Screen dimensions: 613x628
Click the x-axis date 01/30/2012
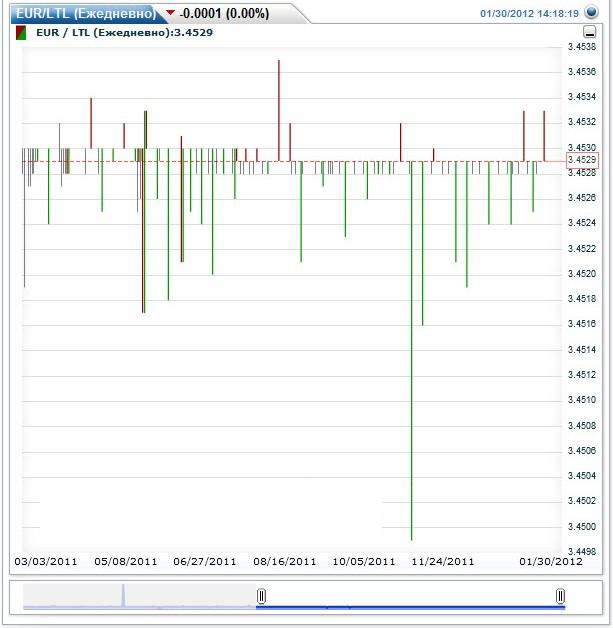[551, 562]
